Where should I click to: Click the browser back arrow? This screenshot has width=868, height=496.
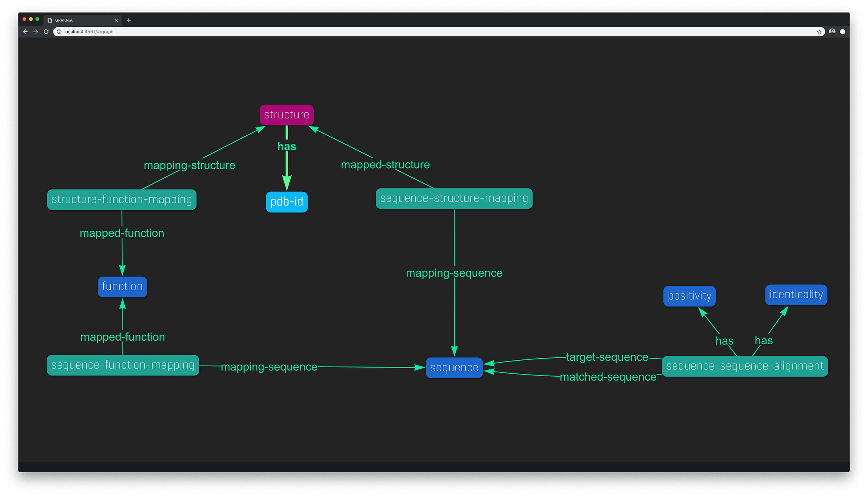click(25, 32)
